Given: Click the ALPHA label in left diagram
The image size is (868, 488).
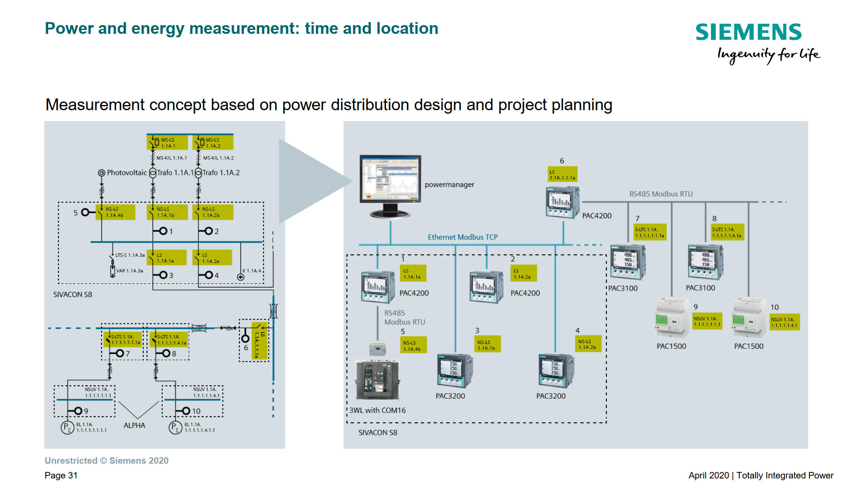Looking at the screenshot, I should click(x=134, y=426).
